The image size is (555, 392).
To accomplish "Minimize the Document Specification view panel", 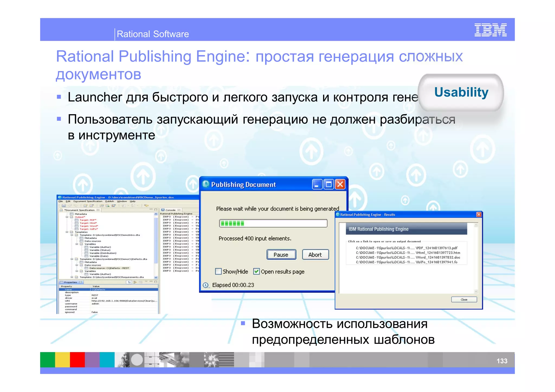I will click(151, 210).
